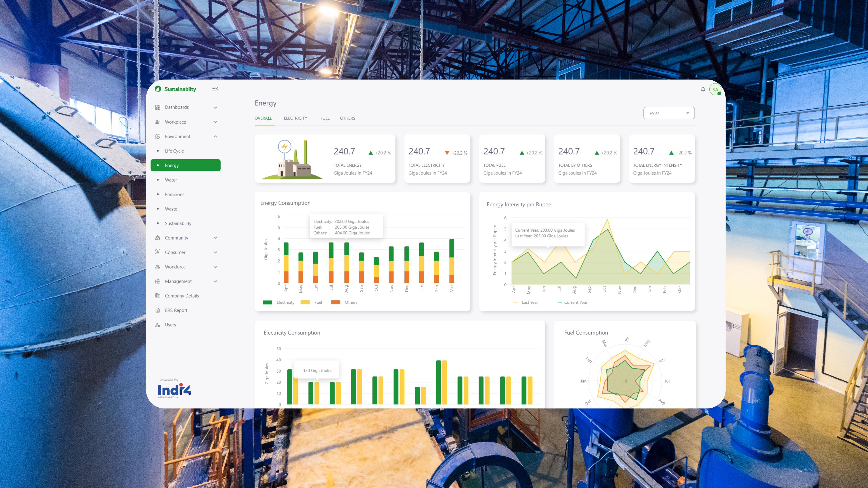Image resolution: width=868 pixels, height=488 pixels.
Task: Expand the Workplace chevron
Action: point(215,122)
